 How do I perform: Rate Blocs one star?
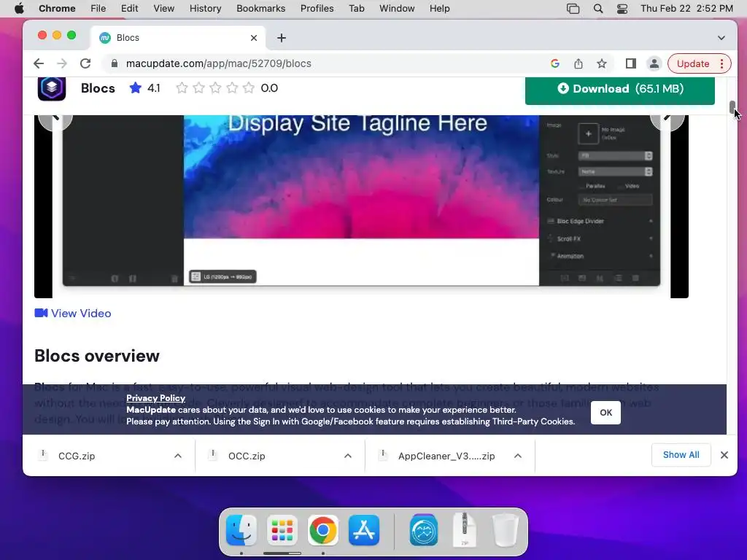[x=182, y=88]
